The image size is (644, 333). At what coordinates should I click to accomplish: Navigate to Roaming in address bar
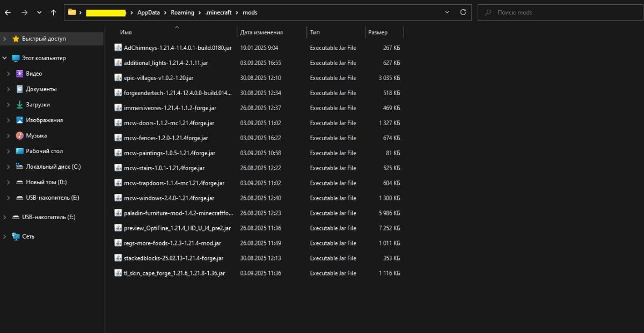pos(182,12)
